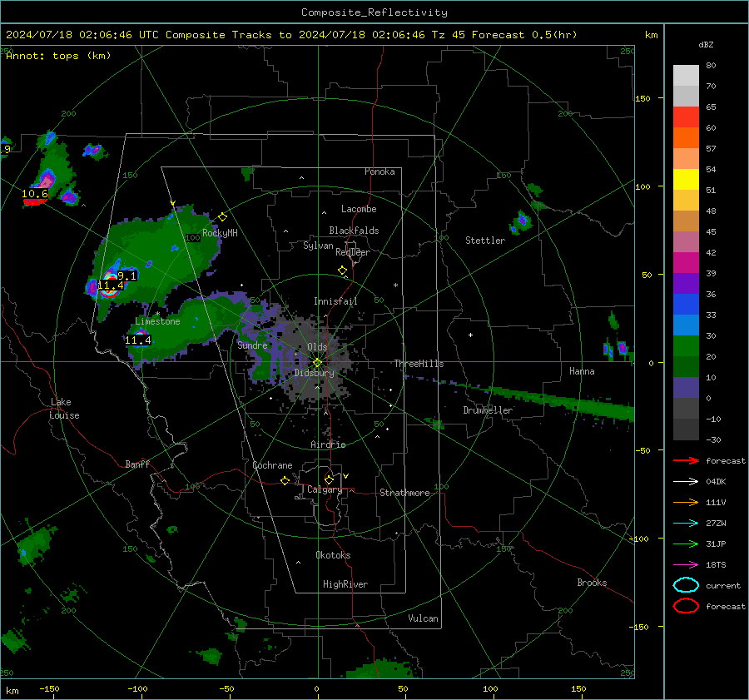This screenshot has width=749, height=700.
Task: Click yellow diamond marker beside RockyMH
Action: coord(222,217)
